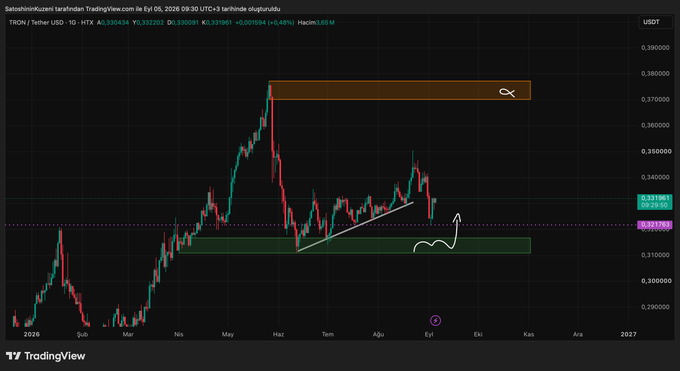The image size is (680, 371).
Task: Click the May month label on time axis
Action: pos(228,334)
